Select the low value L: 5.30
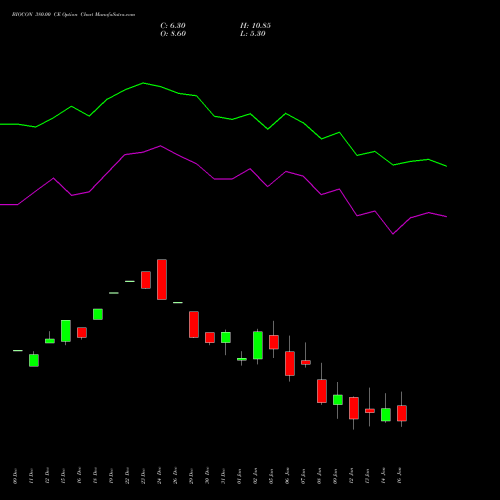The width and height of the screenshot is (500, 500). coord(253,34)
